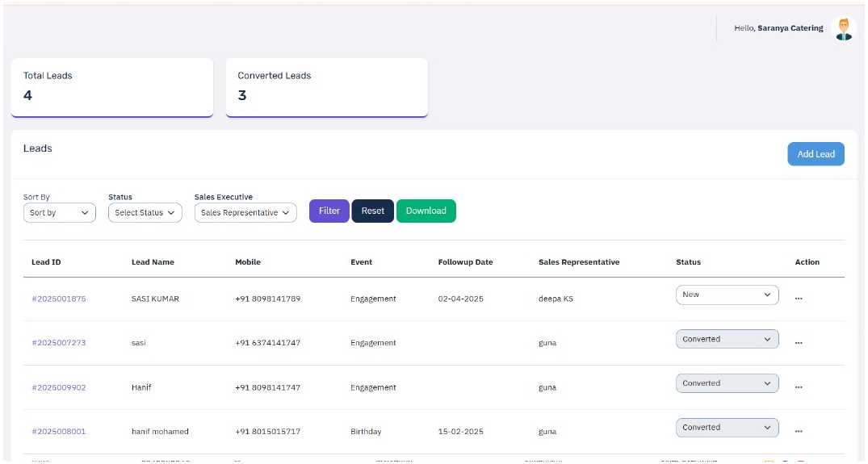
Task: Open lead #2025009902 link
Action: pos(59,387)
